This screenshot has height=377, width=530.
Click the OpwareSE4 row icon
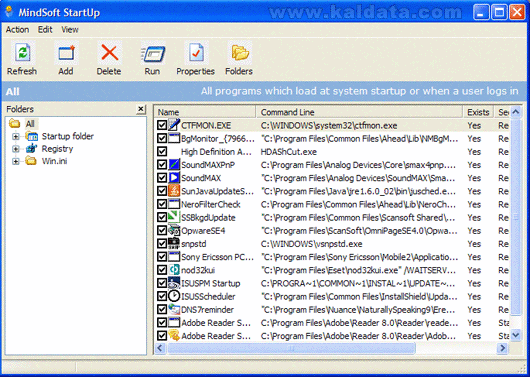(174, 231)
